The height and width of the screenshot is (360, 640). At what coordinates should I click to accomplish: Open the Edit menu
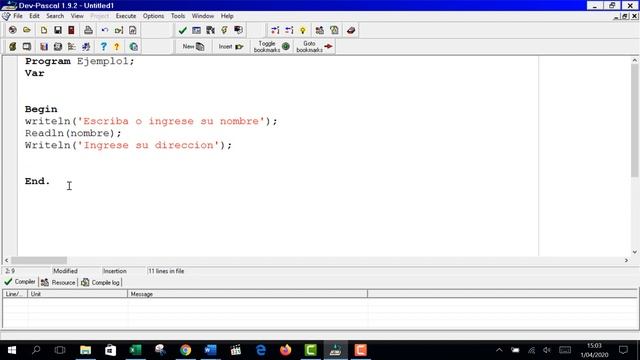(34, 16)
